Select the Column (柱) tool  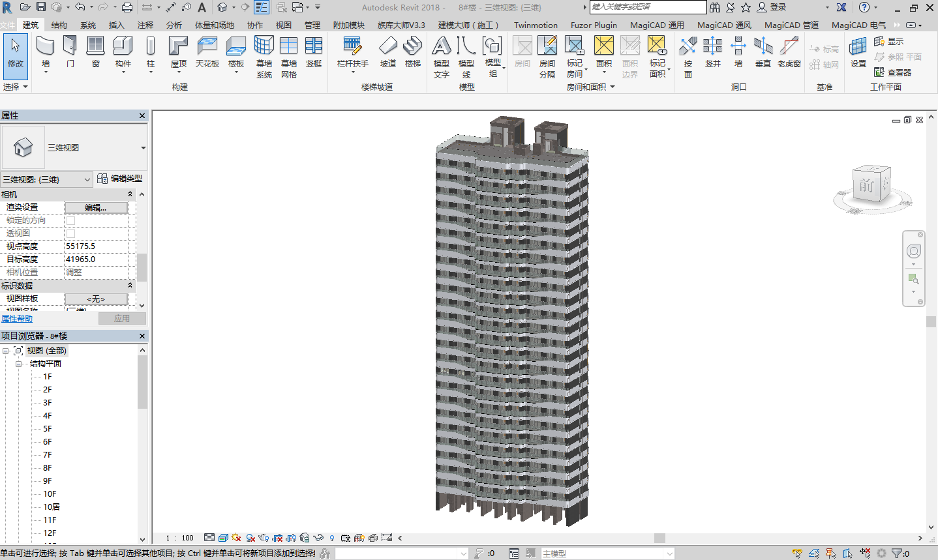click(151, 53)
